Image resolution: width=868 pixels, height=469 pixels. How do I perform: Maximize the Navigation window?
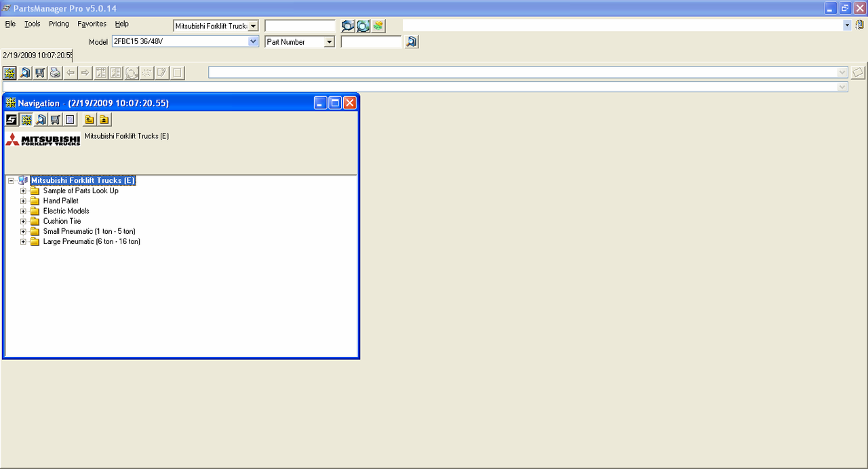[335, 103]
